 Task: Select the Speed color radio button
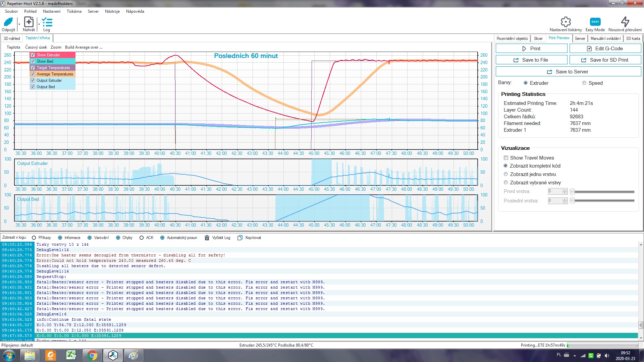[x=584, y=83]
